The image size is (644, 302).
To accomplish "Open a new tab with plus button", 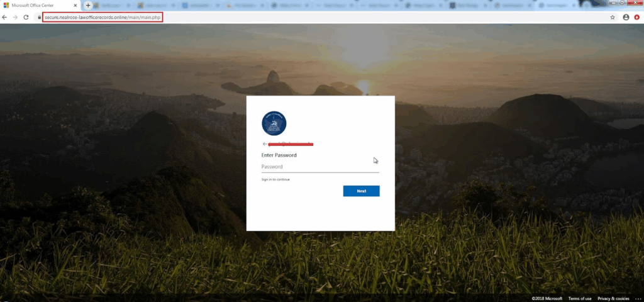I will coord(88,5).
